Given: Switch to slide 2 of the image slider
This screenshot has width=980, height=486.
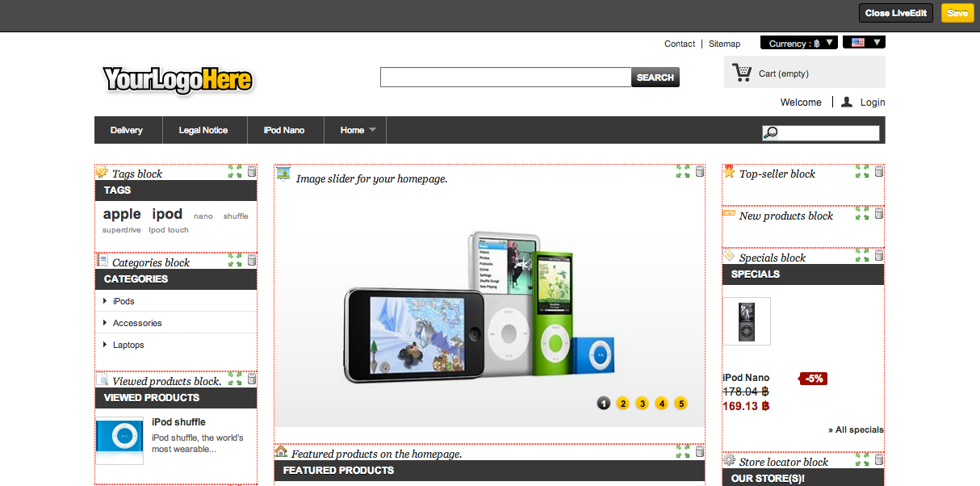Looking at the screenshot, I should 622,403.
